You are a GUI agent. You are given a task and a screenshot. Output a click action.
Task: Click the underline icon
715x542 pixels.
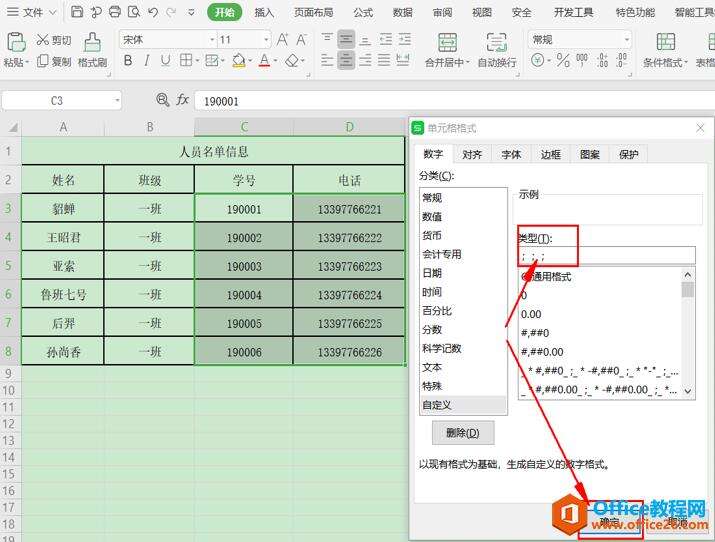coord(172,61)
